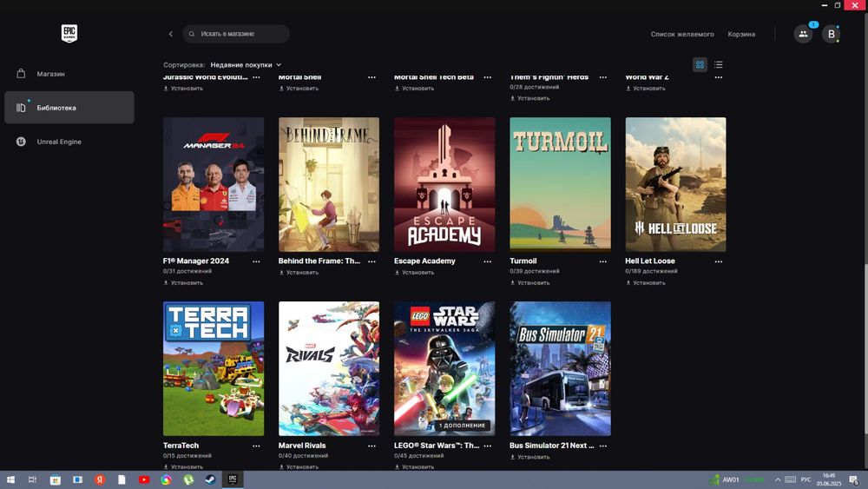Open options menu for Them's Fightin' Herds
The width and height of the screenshot is (868, 489).
(603, 77)
